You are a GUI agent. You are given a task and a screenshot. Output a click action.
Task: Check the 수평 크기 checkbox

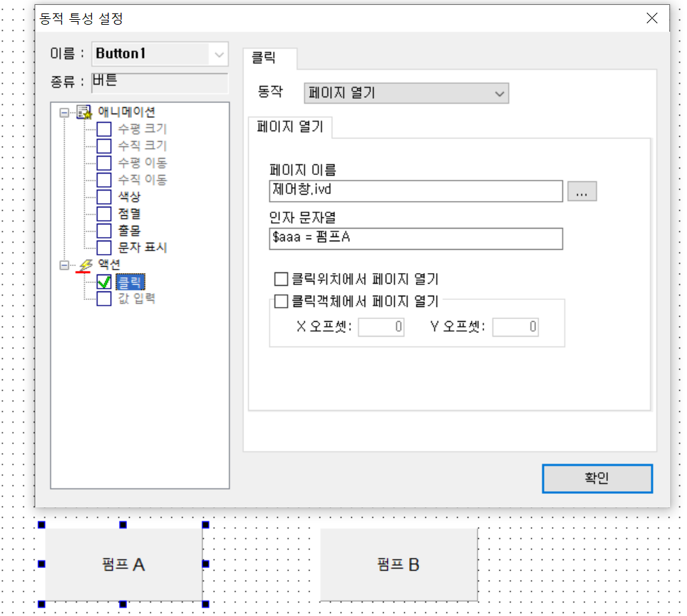coord(104,129)
